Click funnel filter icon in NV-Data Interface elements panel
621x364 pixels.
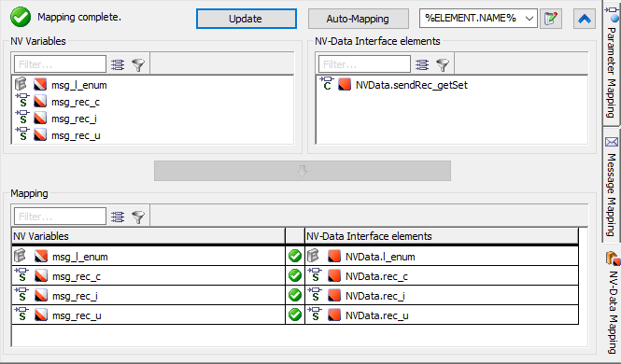(443, 64)
